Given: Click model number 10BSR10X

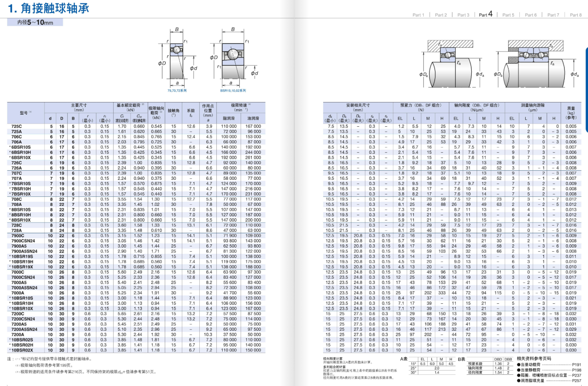Looking at the screenshot, I should pos(21,309).
